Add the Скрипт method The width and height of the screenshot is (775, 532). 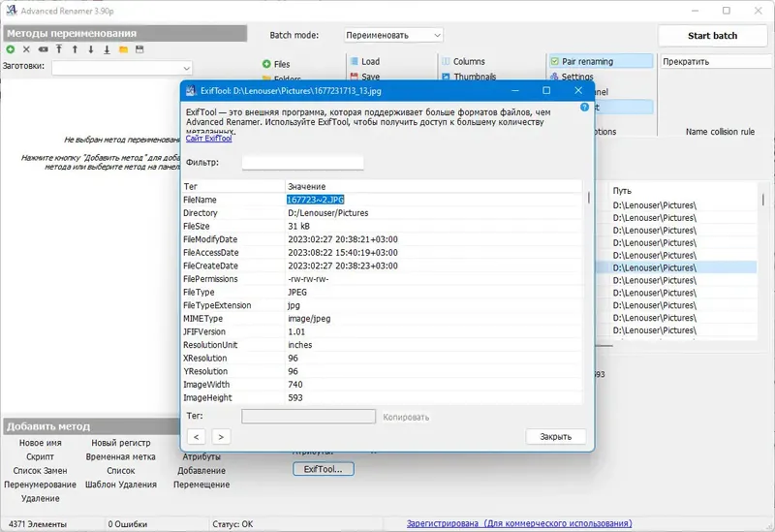point(40,456)
